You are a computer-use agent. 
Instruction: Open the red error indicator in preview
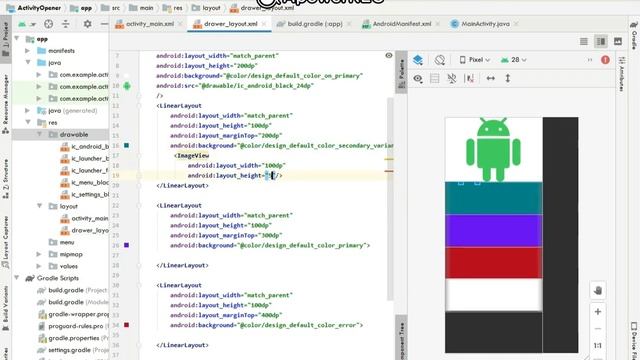[605, 60]
